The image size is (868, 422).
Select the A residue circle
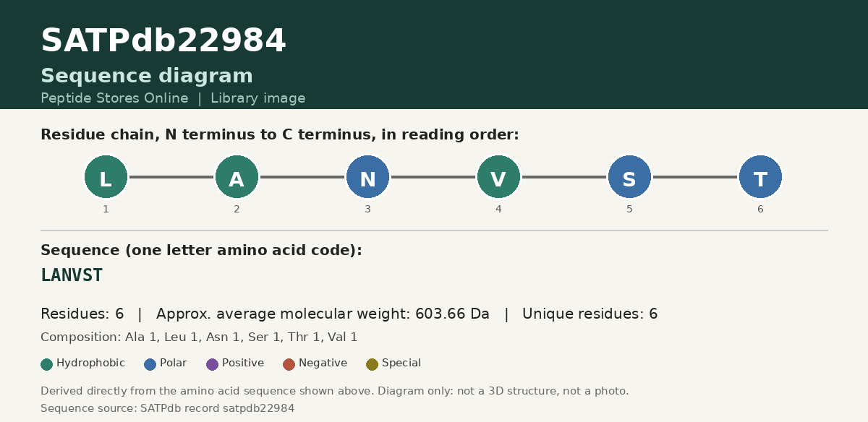pyautogui.click(x=237, y=177)
